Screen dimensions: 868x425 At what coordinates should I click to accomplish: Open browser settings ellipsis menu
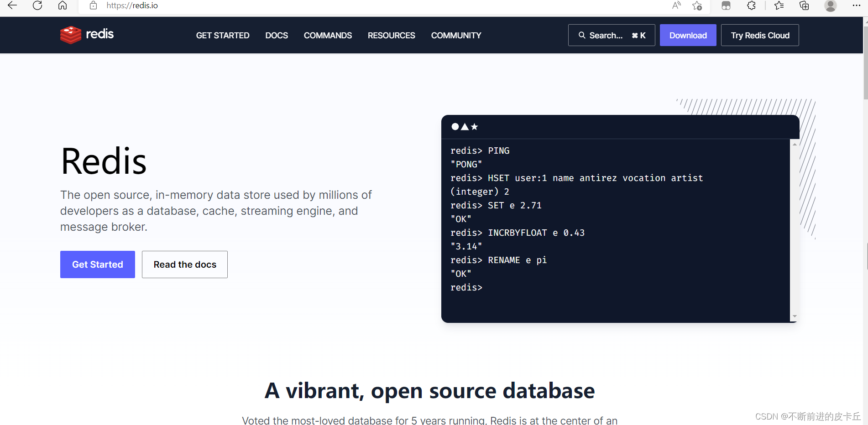point(856,5)
